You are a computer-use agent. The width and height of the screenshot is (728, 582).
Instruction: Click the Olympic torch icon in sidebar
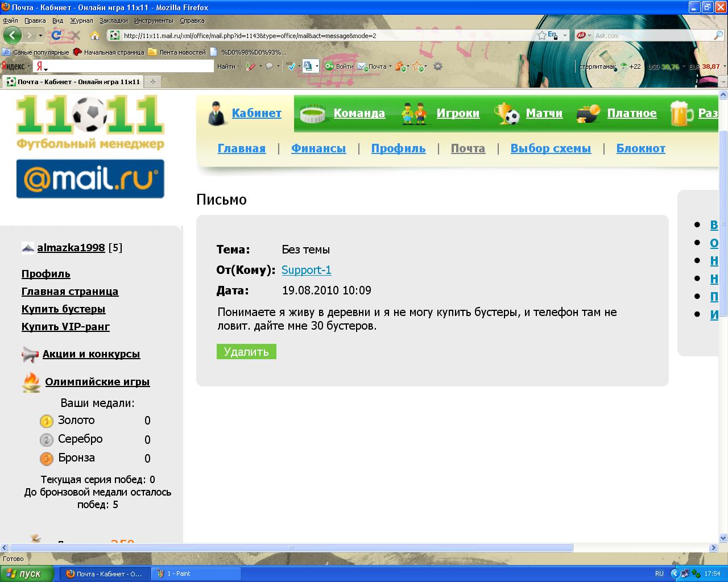[31, 382]
